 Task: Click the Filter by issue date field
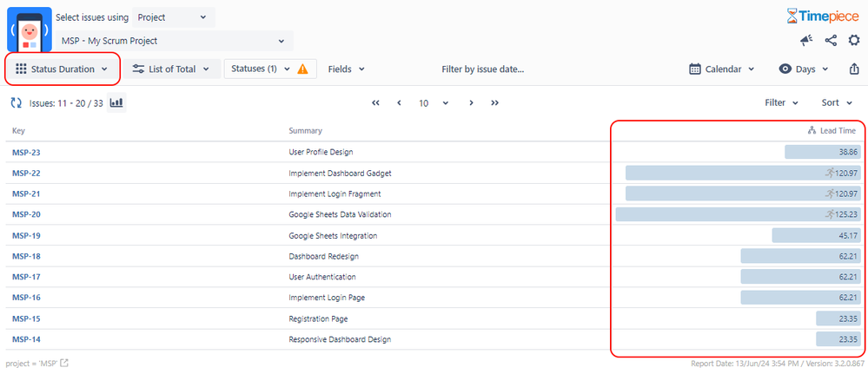[x=483, y=69]
